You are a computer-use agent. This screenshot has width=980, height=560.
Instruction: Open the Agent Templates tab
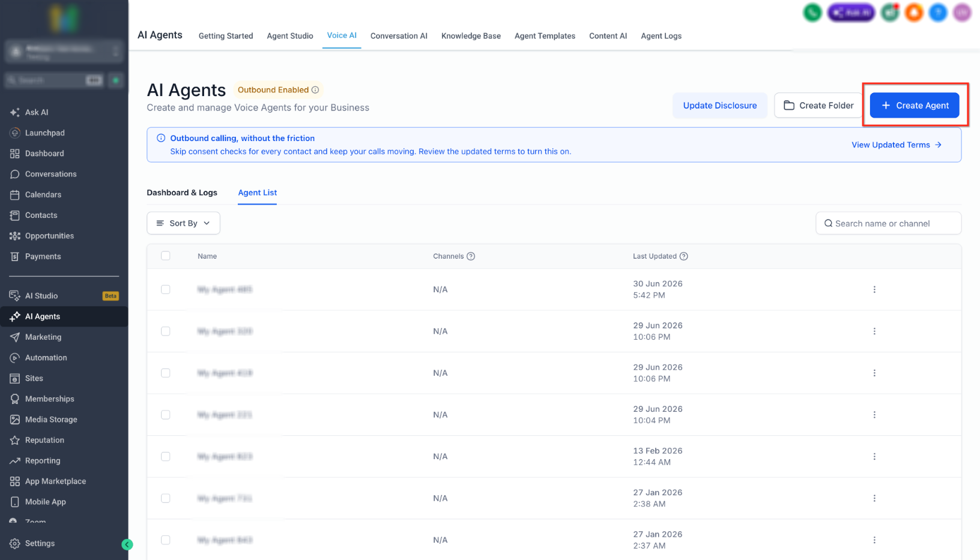point(545,36)
